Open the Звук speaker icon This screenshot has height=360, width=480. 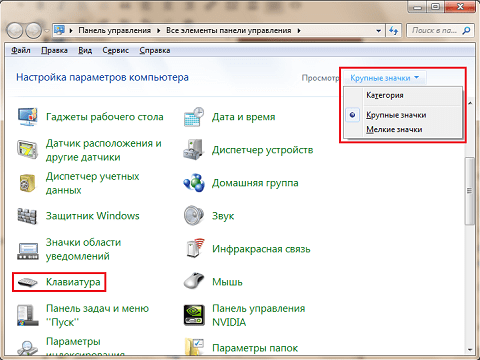tap(194, 215)
